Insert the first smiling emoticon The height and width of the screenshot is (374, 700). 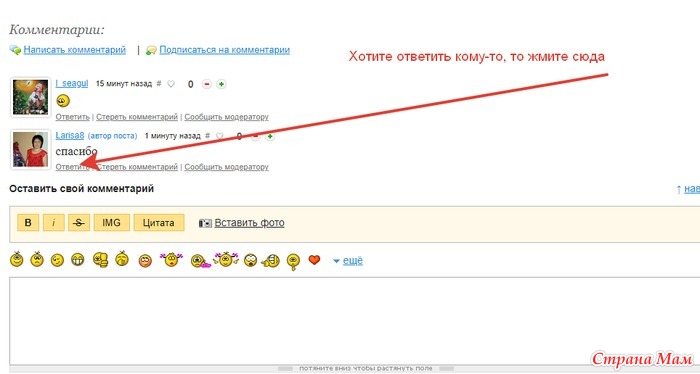coord(17,259)
